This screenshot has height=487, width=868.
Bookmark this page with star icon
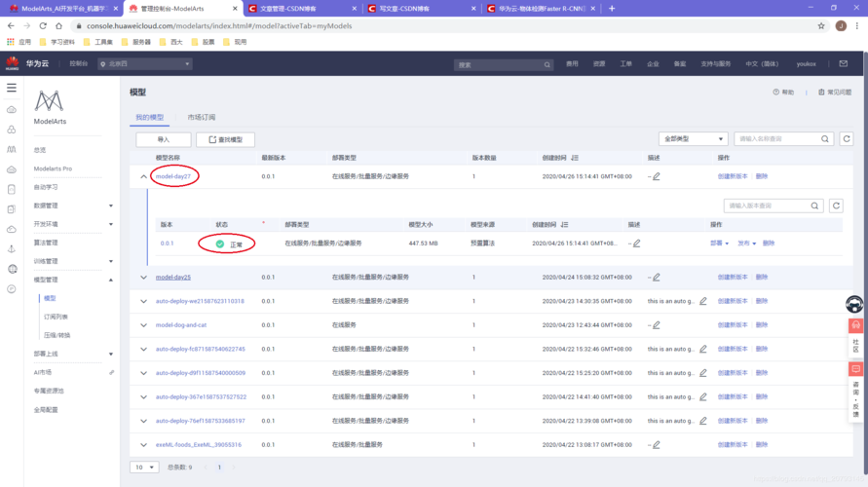click(x=821, y=26)
